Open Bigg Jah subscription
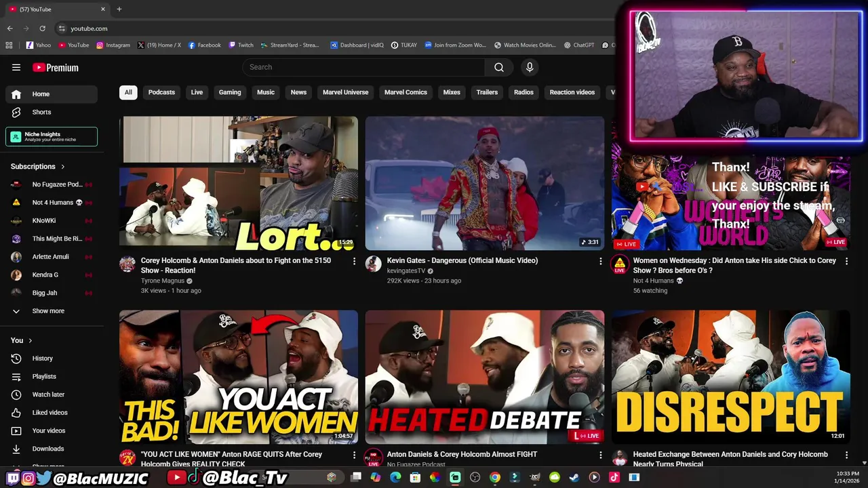The image size is (868, 488). [x=52, y=293]
